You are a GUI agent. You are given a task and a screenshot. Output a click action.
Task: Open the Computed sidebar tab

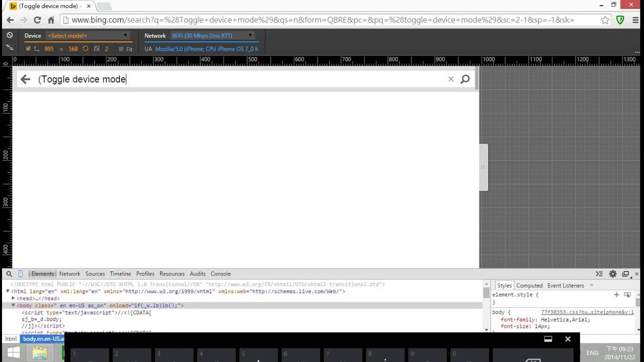(x=529, y=286)
